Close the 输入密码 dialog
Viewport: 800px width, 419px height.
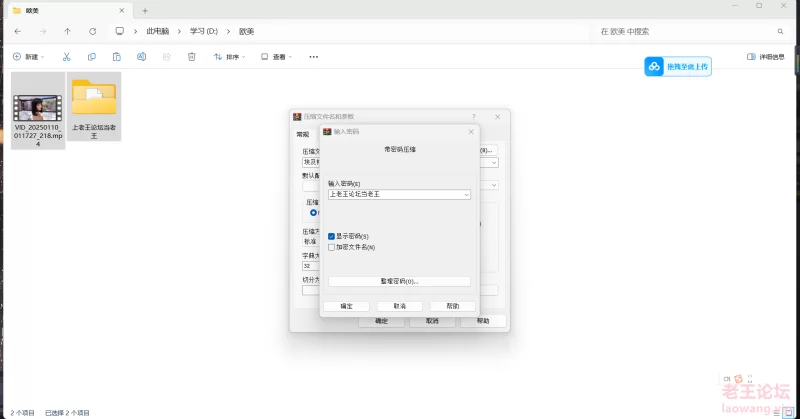[x=471, y=132]
